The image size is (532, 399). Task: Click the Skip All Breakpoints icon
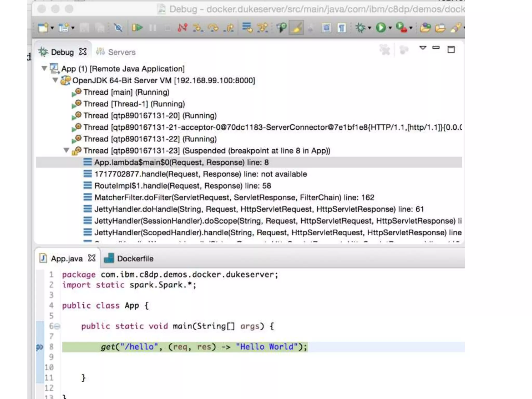(118, 28)
